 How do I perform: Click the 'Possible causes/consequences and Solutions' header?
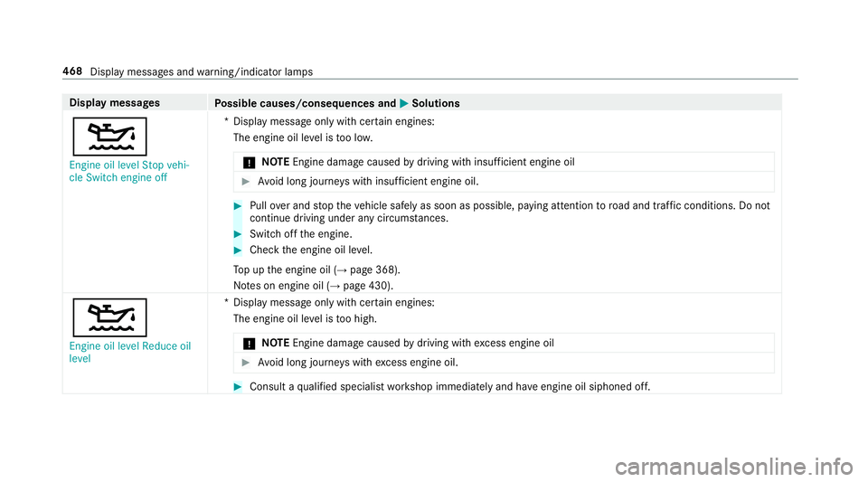pyautogui.click(x=337, y=103)
